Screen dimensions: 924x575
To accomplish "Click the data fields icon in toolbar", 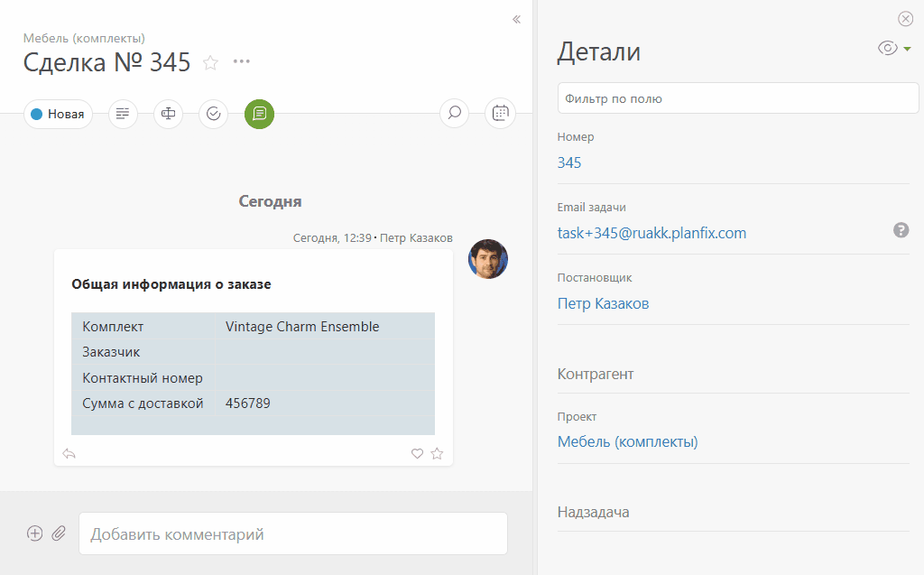I will point(168,114).
